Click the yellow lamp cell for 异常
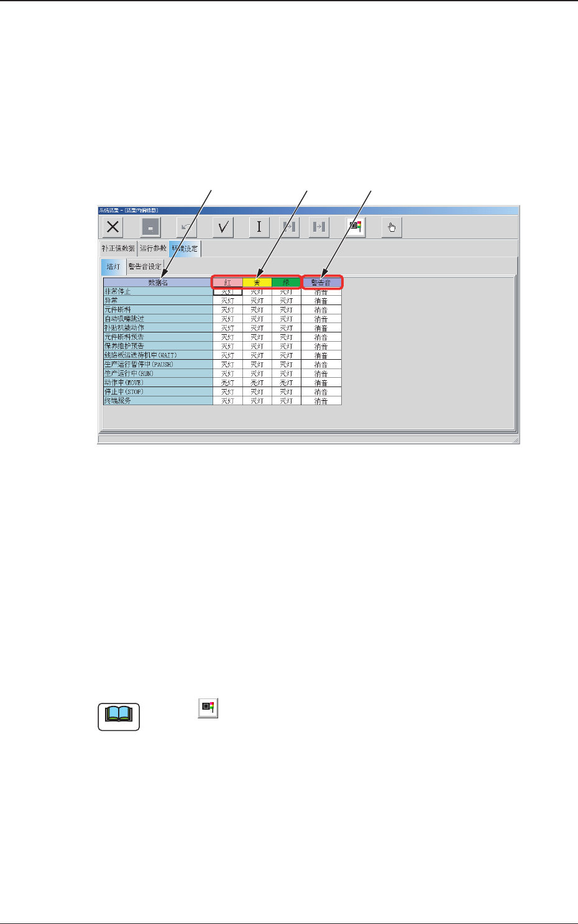This screenshot has height=924, width=578. click(257, 300)
